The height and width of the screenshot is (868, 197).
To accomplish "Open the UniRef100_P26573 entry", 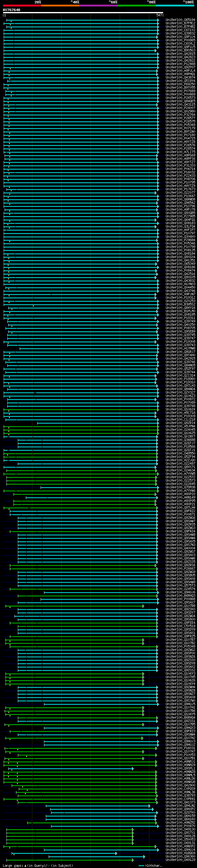I will point(180,98).
